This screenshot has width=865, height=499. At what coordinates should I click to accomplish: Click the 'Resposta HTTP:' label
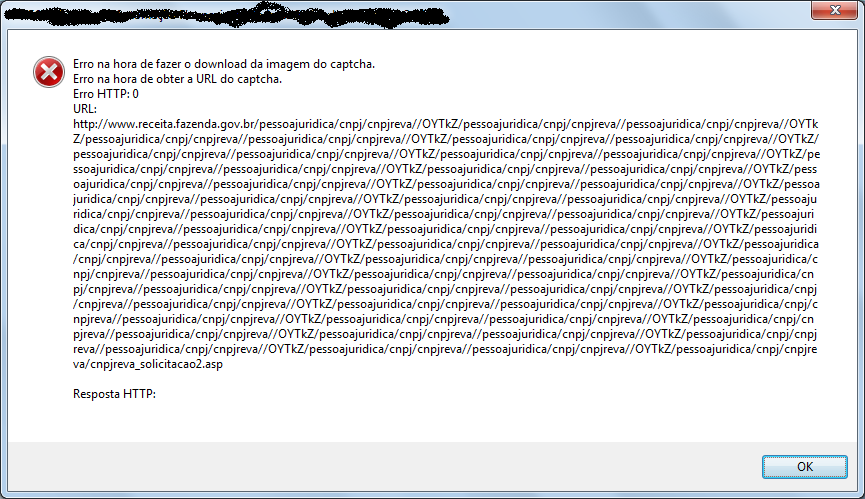pos(114,394)
